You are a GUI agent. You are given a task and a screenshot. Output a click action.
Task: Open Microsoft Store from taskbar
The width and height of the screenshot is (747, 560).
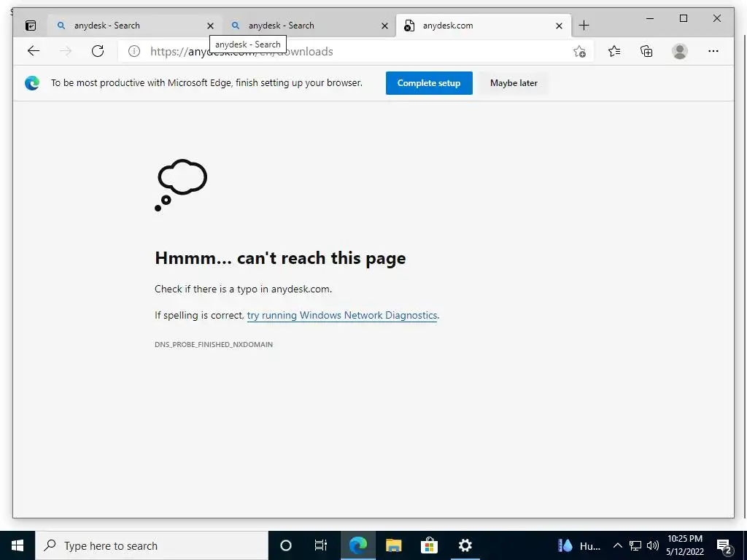pos(429,545)
